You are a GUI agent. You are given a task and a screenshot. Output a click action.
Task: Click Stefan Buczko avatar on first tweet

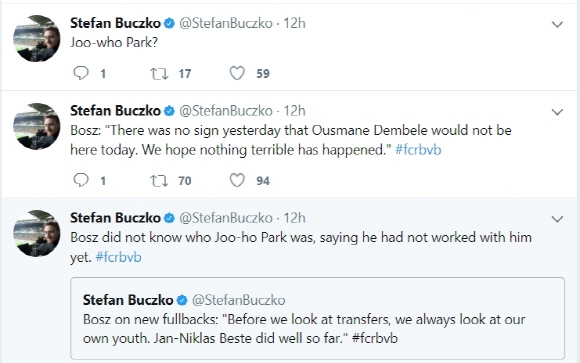(37, 38)
